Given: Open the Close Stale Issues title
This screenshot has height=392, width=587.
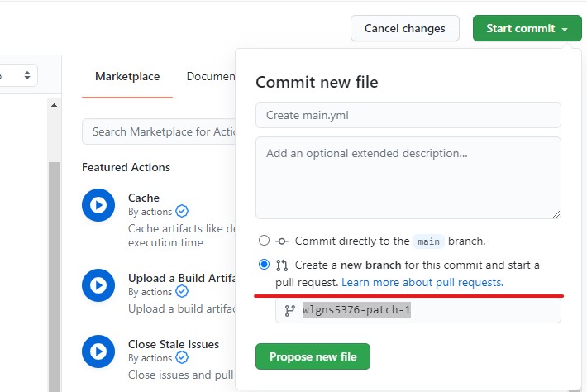Looking at the screenshot, I should 174,344.
